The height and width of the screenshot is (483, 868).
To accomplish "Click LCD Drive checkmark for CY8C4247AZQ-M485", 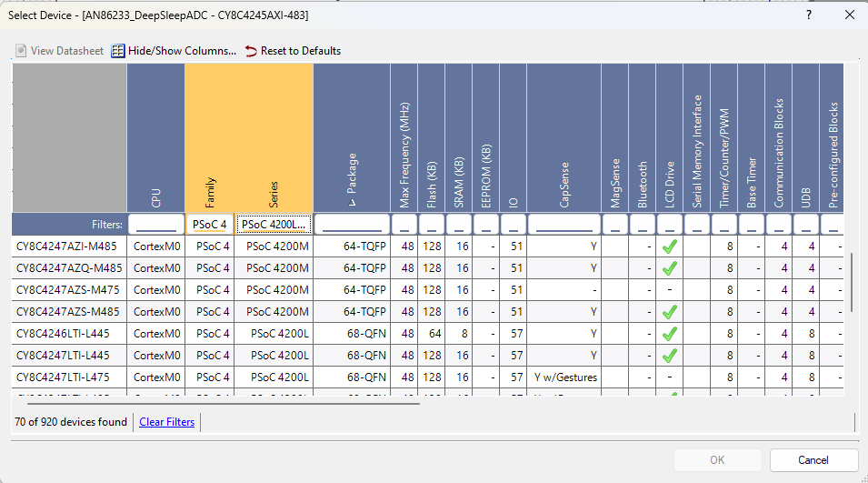I will point(669,268).
